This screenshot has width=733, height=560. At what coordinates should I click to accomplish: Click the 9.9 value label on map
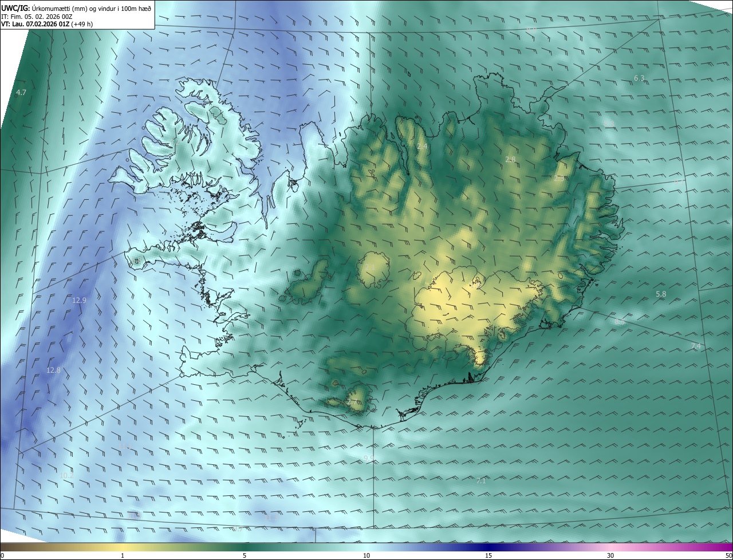pyautogui.click(x=369, y=458)
